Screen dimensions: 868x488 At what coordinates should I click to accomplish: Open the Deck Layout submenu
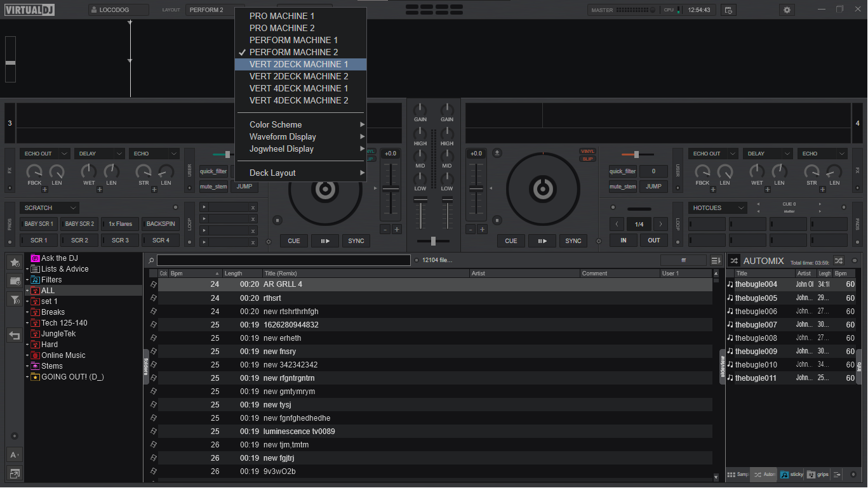click(300, 173)
